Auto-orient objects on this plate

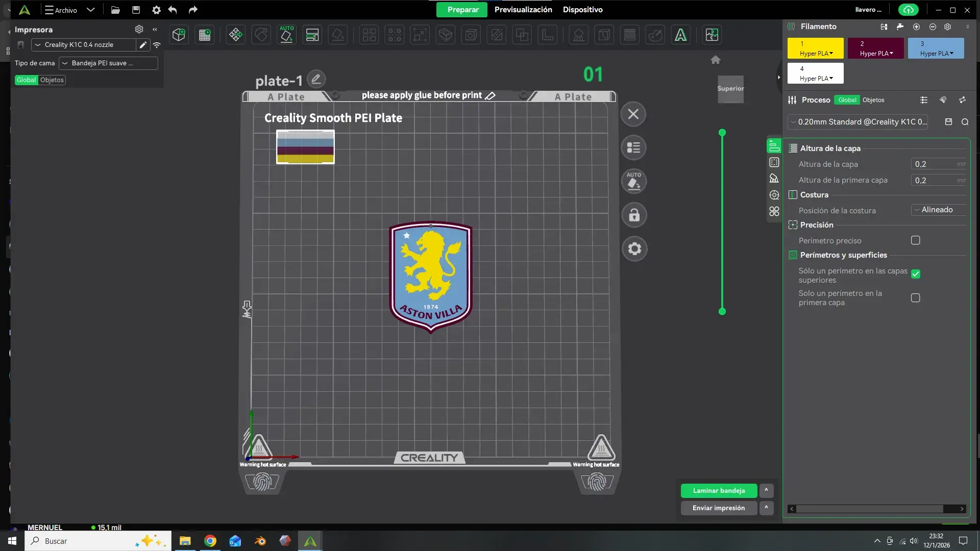point(633,181)
